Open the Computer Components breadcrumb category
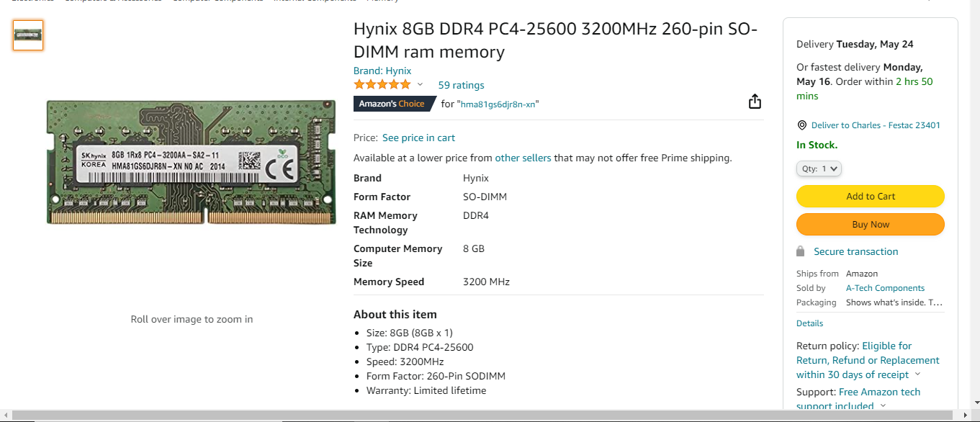The width and height of the screenshot is (980, 422). tap(216, 1)
